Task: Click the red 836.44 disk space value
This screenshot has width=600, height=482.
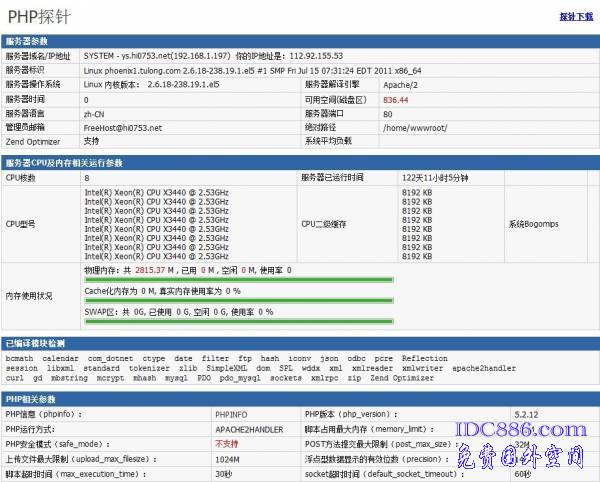Action: point(395,100)
